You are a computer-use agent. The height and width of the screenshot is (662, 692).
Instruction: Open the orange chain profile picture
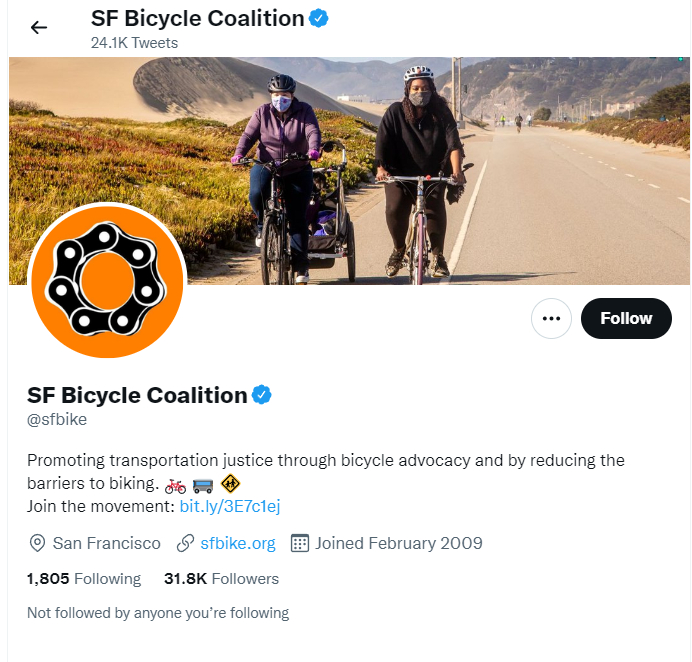pos(107,281)
